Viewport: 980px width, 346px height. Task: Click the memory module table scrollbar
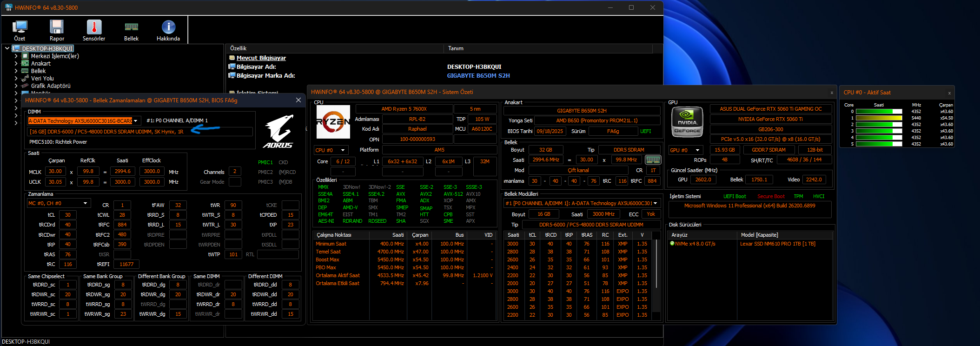tap(656, 264)
